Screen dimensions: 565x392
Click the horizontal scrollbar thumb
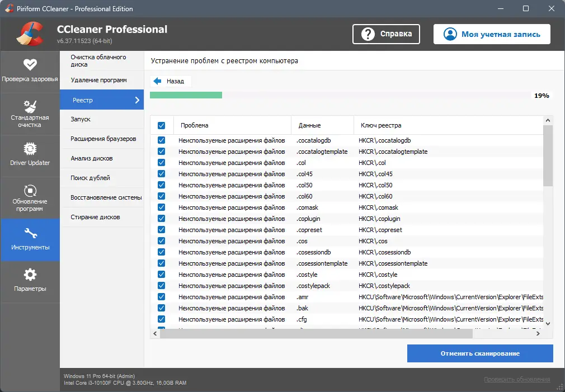(x=316, y=334)
